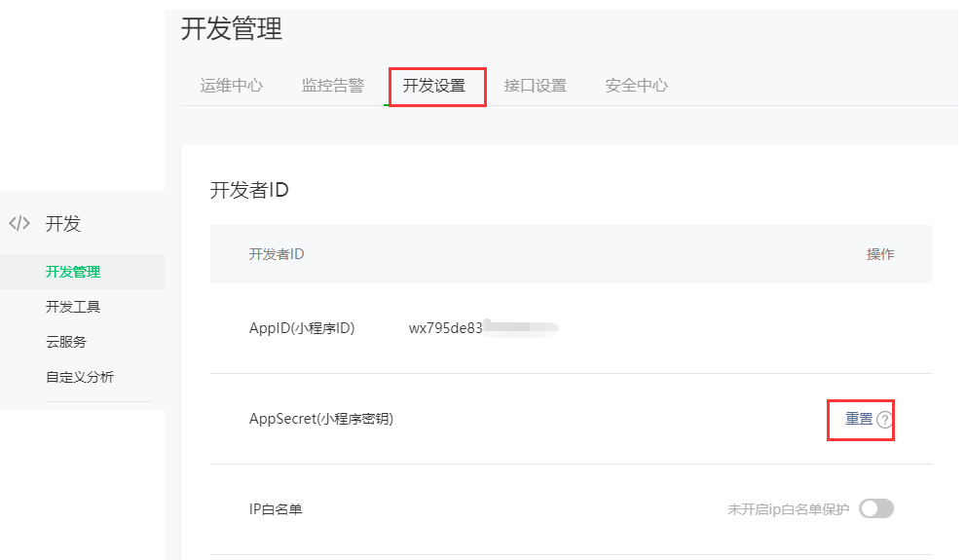
Task: Open 自定义分析 in the sidebar
Action: click(x=80, y=377)
